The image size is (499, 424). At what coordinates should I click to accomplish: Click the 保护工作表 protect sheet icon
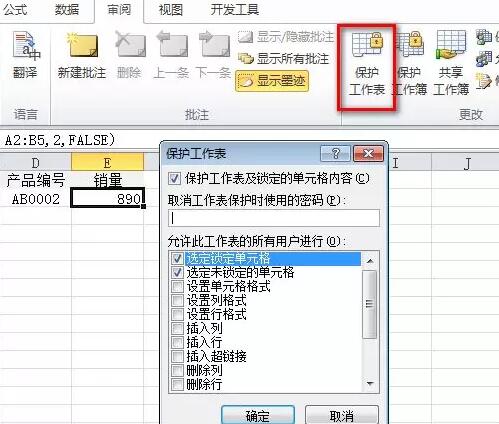point(367,63)
